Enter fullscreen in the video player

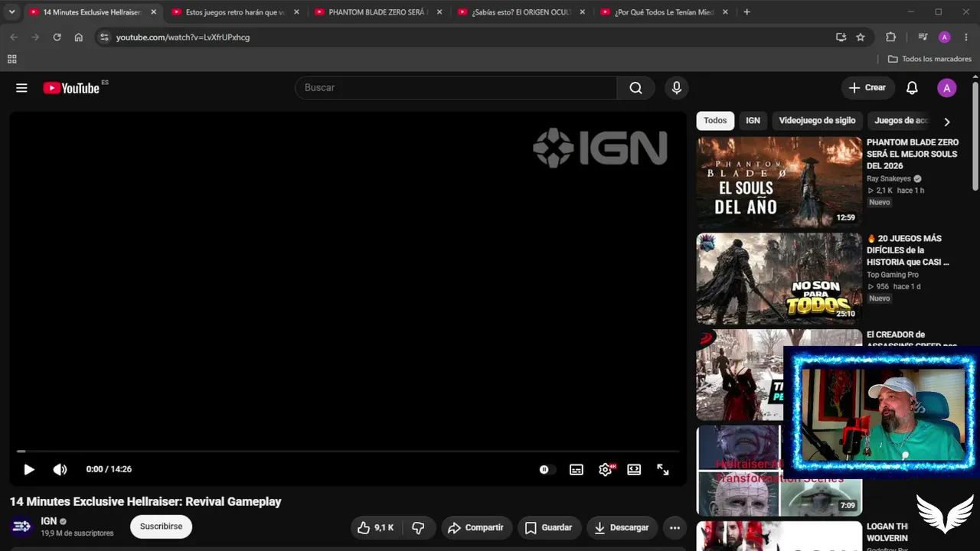[x=663, y=469]
